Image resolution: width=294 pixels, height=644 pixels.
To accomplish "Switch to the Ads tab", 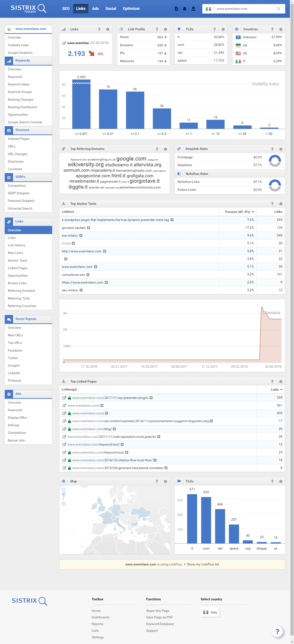I will point(95,9).
